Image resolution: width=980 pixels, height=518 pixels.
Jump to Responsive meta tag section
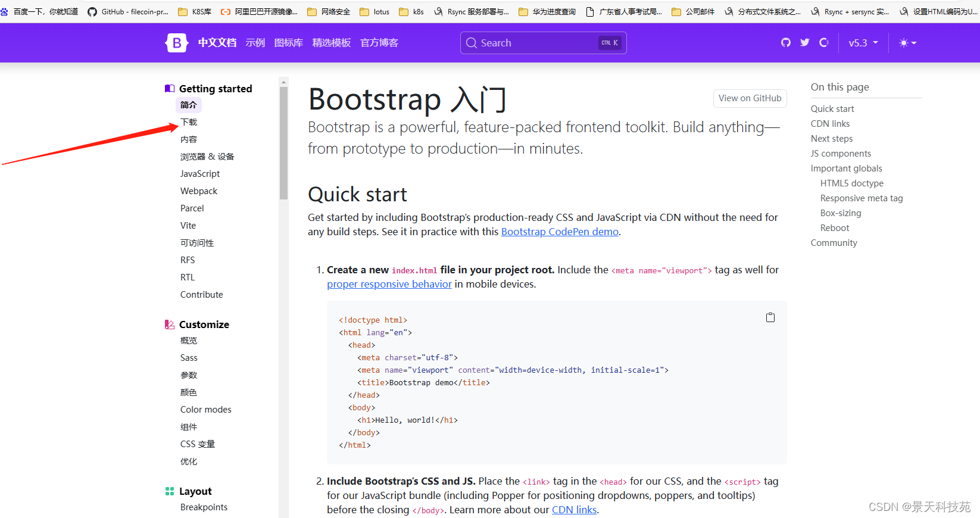862,198
